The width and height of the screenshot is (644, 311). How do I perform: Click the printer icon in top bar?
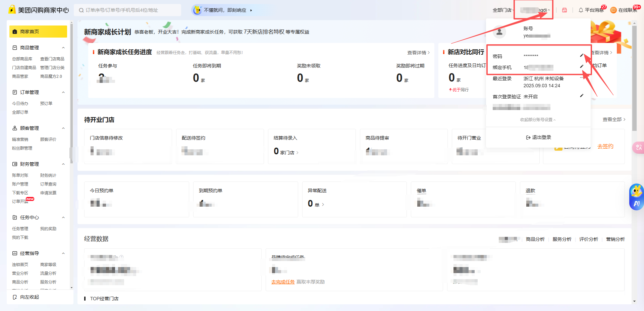[x=565, y=10]
